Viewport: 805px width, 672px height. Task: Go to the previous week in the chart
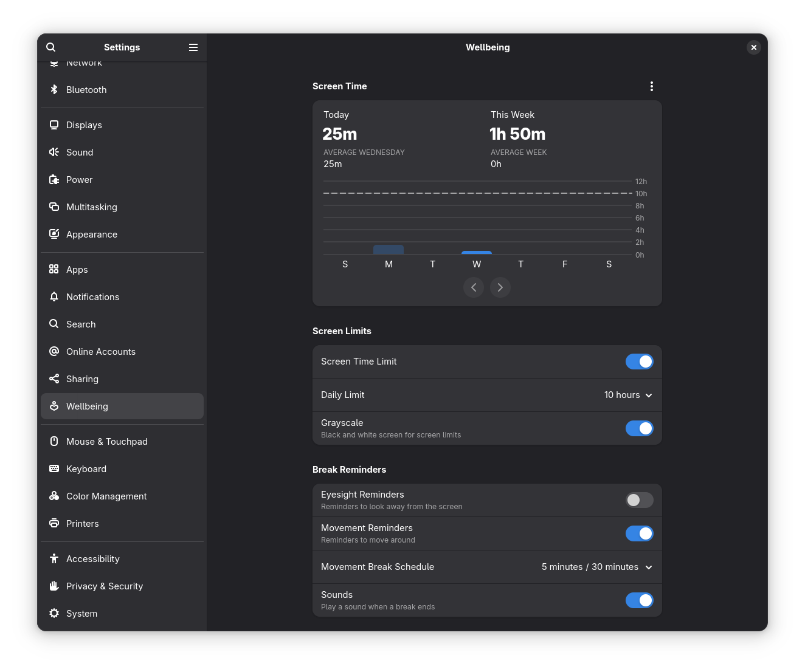474,287
